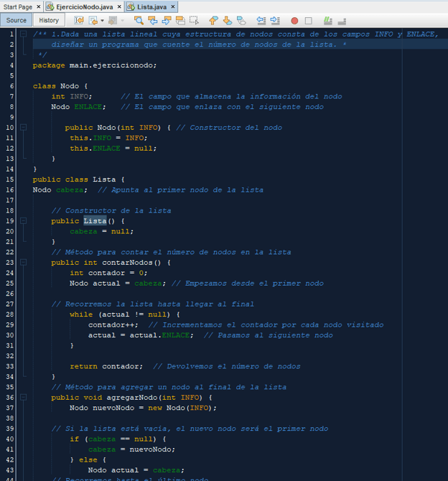Stop macro recording with the square icon
Screen dimensions: 448x481
point(309,21)
